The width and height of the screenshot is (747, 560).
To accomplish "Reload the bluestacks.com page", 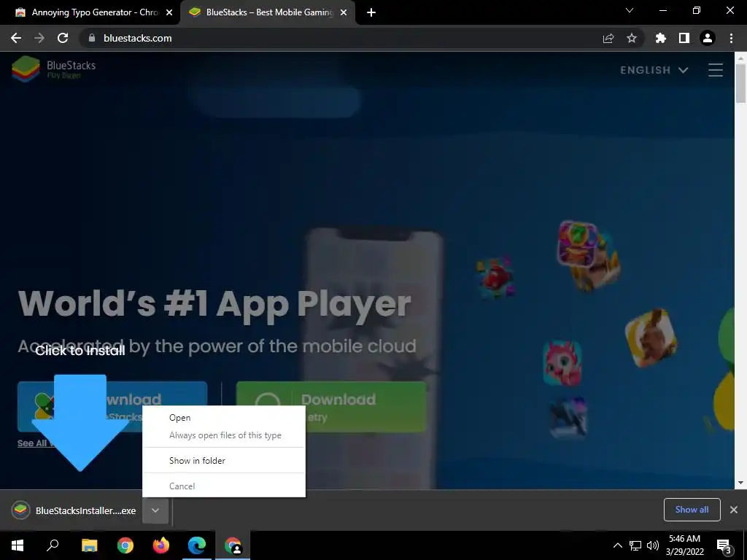I will tap(63, 38).
